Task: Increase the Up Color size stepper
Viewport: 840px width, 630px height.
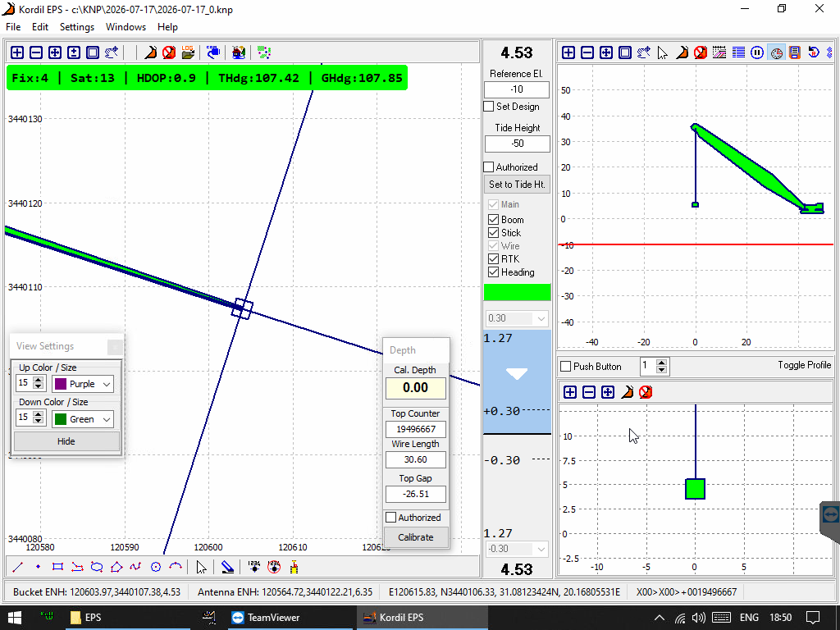Action: [38, 380]
